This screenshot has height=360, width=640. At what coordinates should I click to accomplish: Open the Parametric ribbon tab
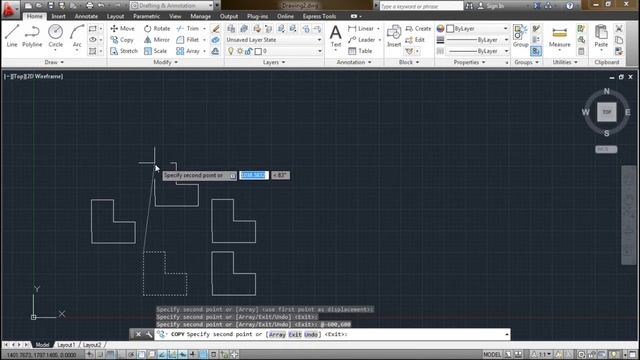[147, 16]
